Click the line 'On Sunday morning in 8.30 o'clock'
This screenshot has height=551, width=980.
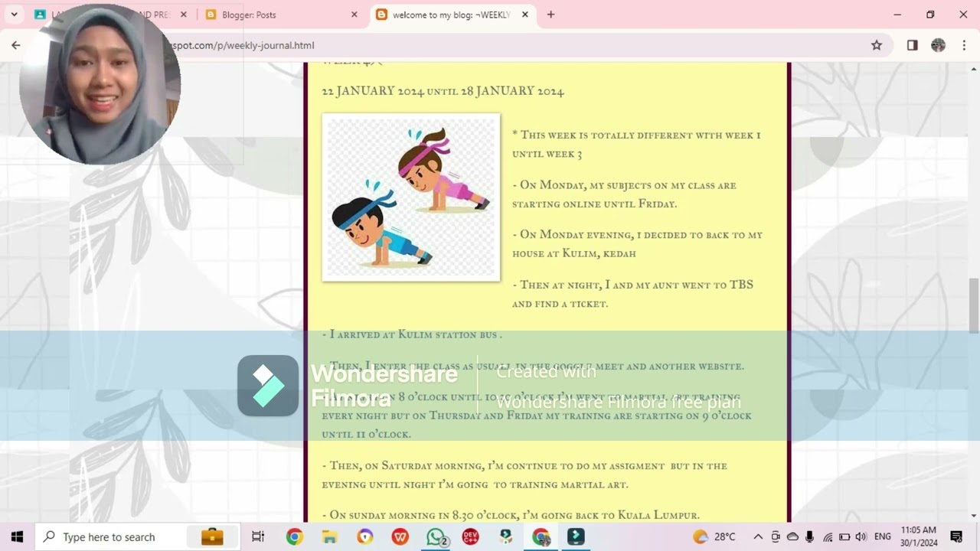click(x=511, y=515)
